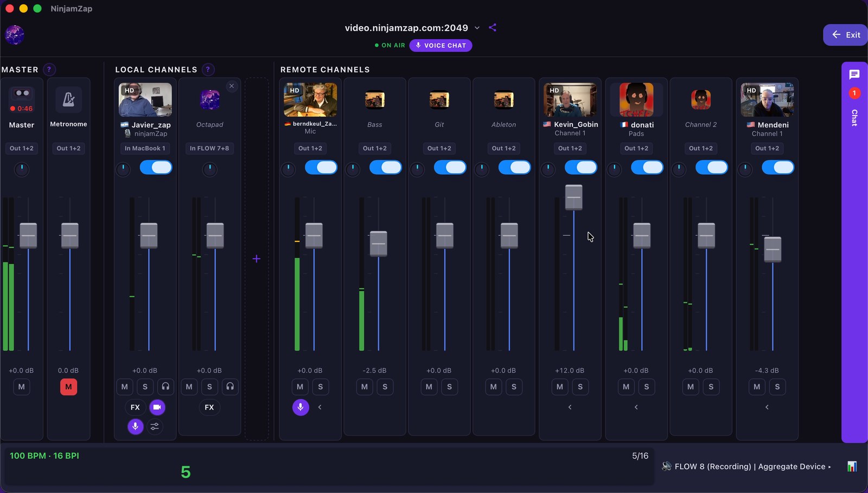Toggle the Javier_zap channel switch
The height and width of the screenshot is (493, 868).
click(156, 168)
